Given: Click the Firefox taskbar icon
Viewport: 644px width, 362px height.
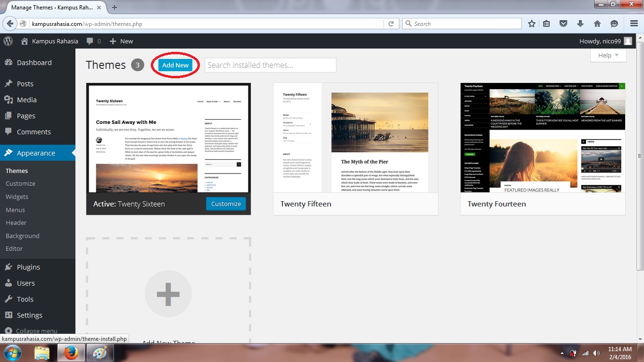Looking at the screenshot, I should point(71,353).
